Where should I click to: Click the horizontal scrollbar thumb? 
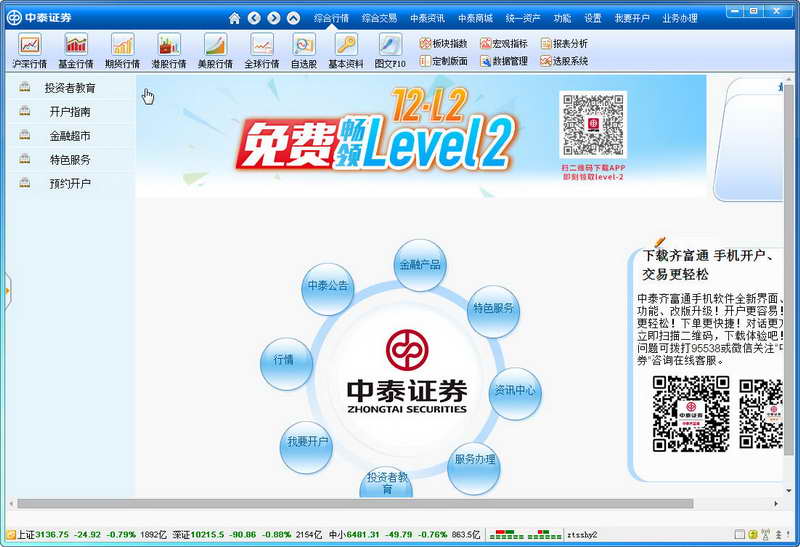pyautogui.click(x=355, y=504)
